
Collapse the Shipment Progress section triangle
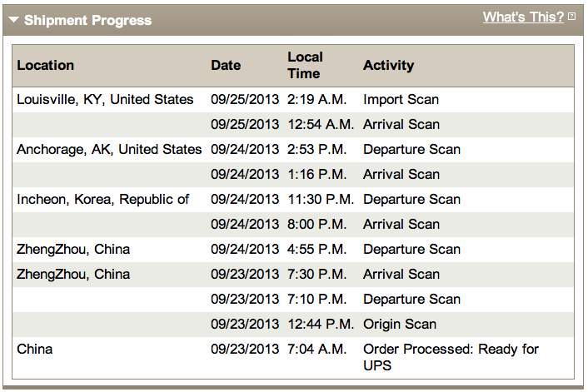tap(14, 20)
